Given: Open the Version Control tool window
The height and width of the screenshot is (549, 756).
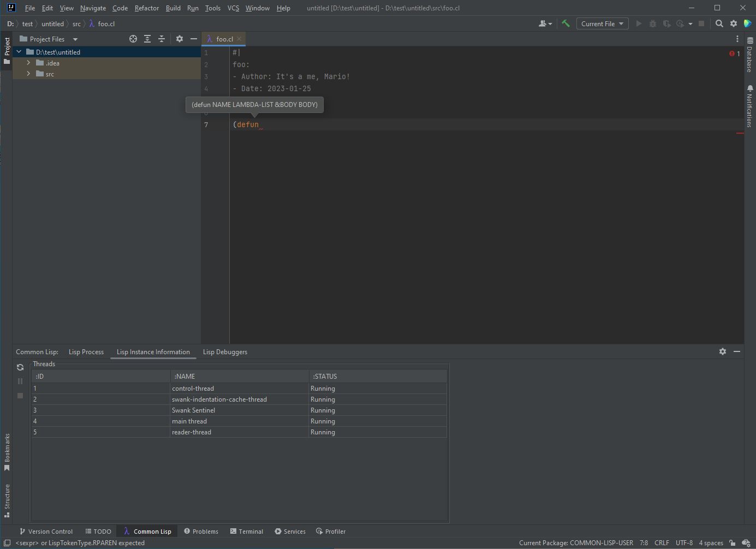Looking at the screenshot, I should tap(46, 532).
